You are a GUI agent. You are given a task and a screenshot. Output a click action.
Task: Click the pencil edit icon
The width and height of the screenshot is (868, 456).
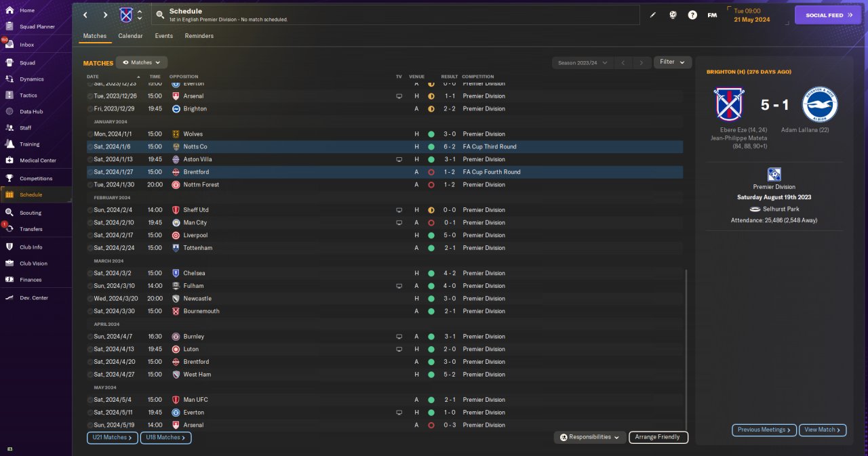[x=653, y=15]
